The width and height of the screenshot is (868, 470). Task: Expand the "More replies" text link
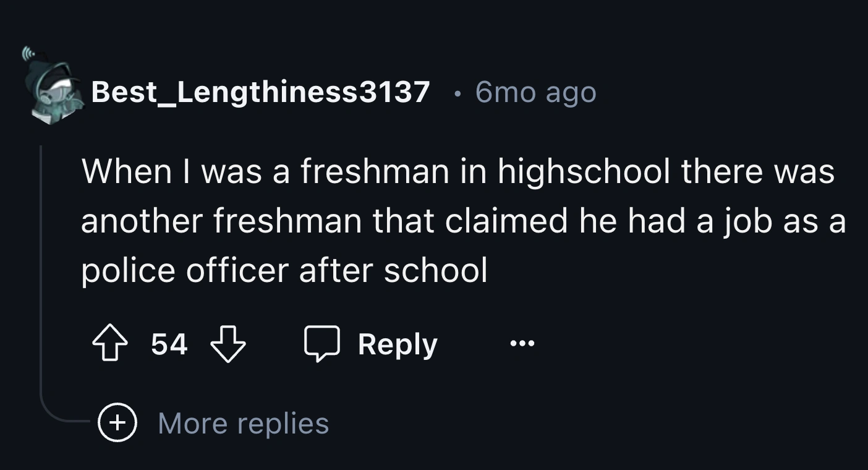pyautogui.click(x=243, y=423)
